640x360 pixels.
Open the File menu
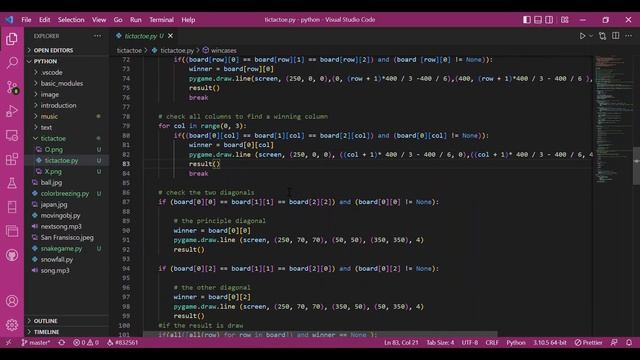click(26, 20)
